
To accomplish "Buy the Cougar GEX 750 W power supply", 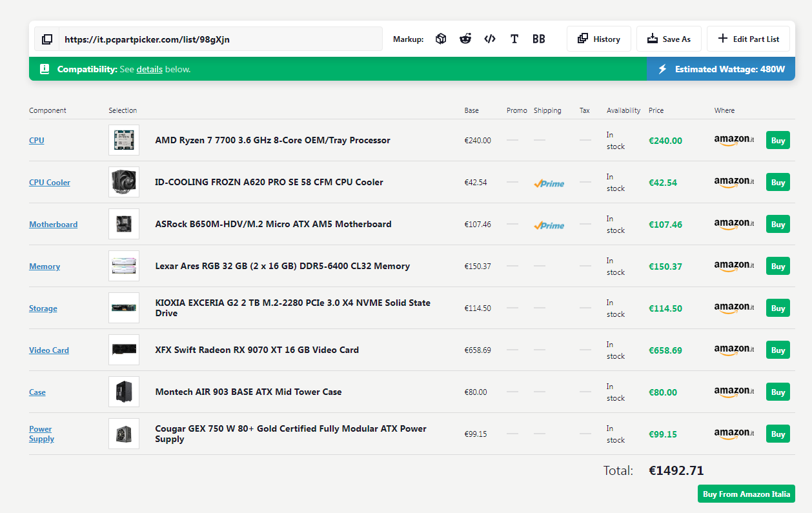I will point(778,434).
